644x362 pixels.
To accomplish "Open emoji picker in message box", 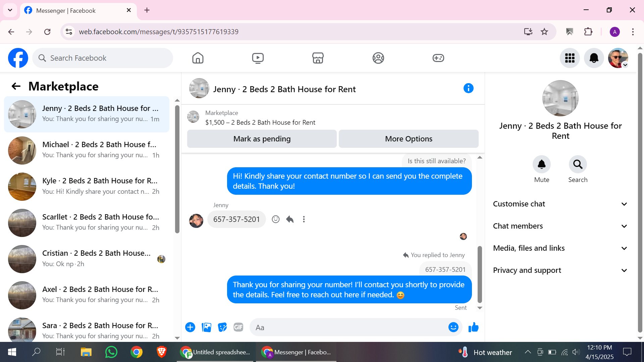I will (453, 327).
